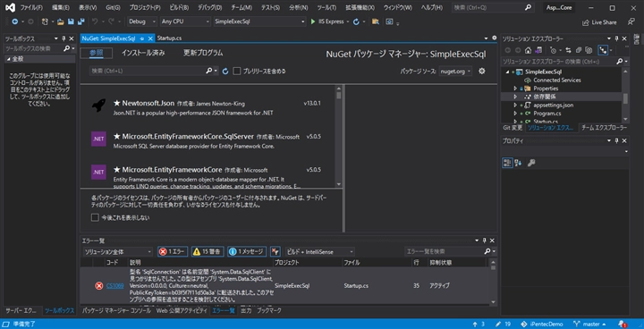The height and width of the screenshot is (329, 644).
Task: Click the Alphabetical sort icon in Properties
Action: point(518,163)
